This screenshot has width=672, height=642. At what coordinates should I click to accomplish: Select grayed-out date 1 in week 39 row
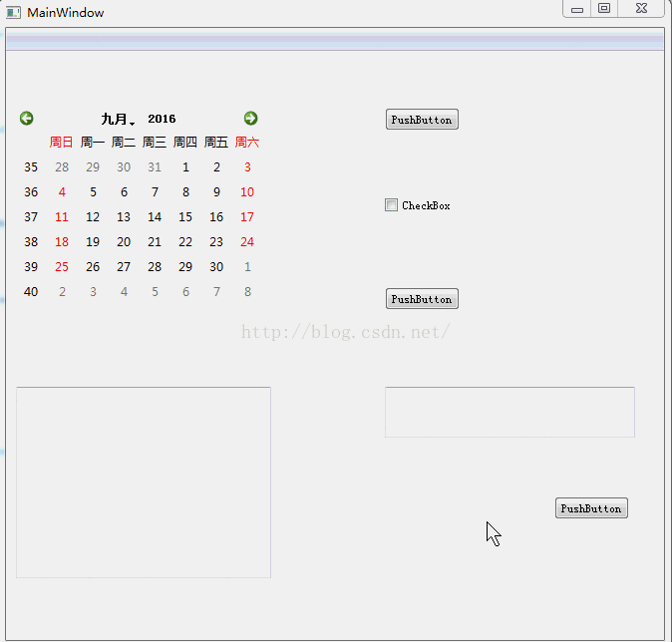247,266
